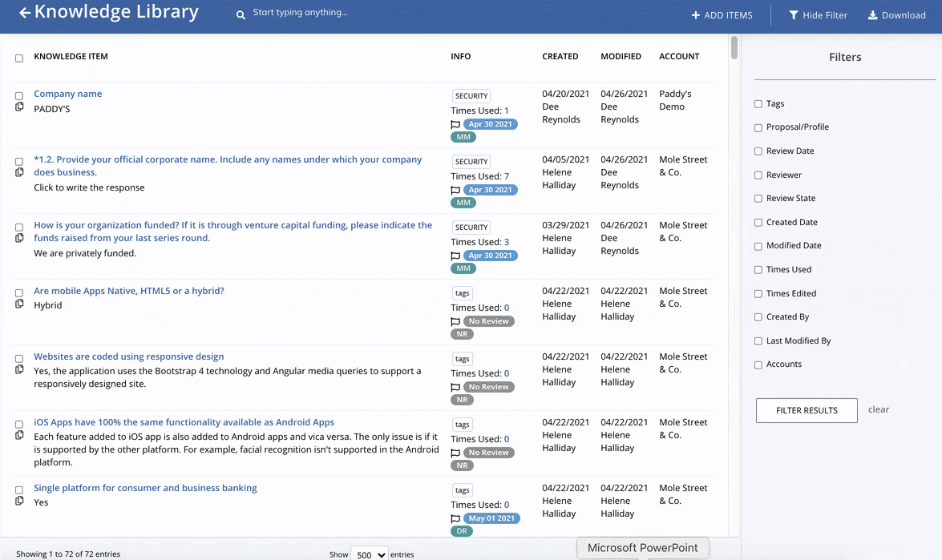Viewport: 942px width, 560px height.
Task: Enable the Tags filter checkbox
Action: pyautogui.click(x=758, y=104)
